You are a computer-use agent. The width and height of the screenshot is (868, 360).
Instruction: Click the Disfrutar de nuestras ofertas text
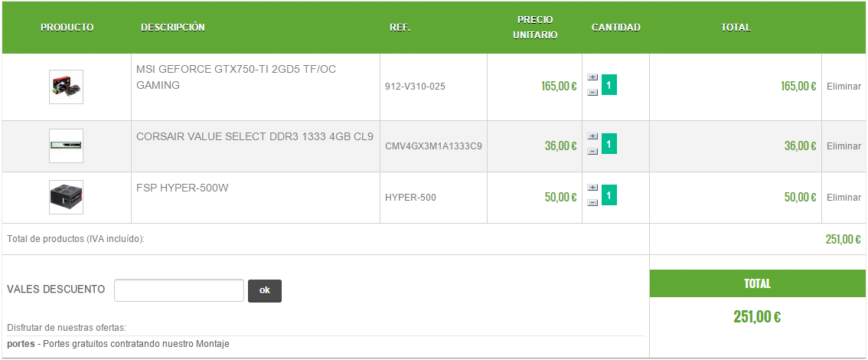67,327
